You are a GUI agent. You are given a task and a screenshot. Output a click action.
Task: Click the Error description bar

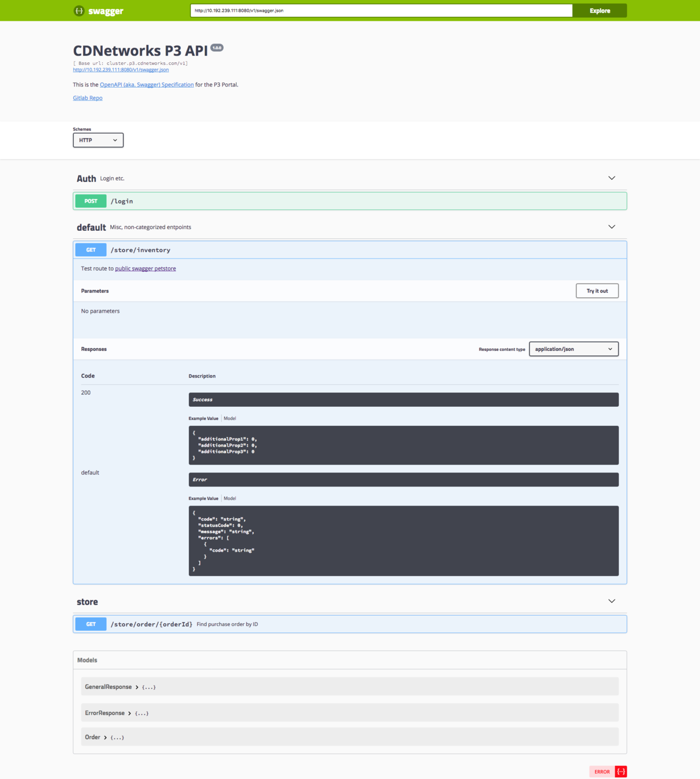403,480
